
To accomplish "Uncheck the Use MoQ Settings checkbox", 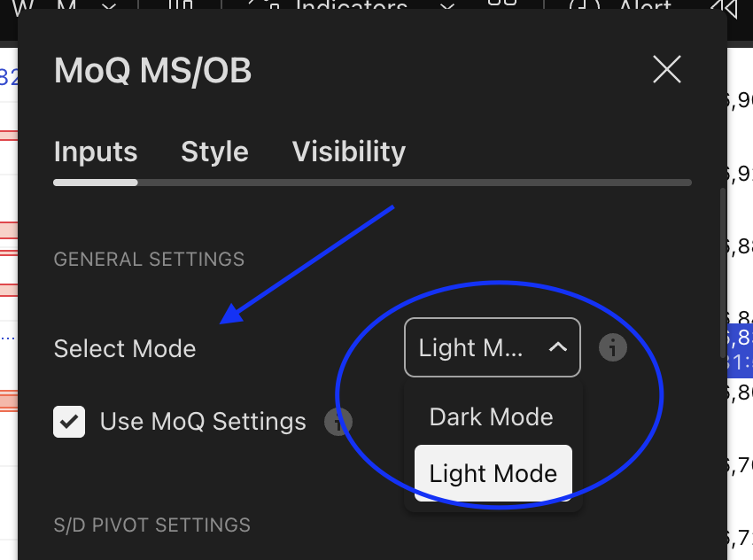I will point(69,422).
